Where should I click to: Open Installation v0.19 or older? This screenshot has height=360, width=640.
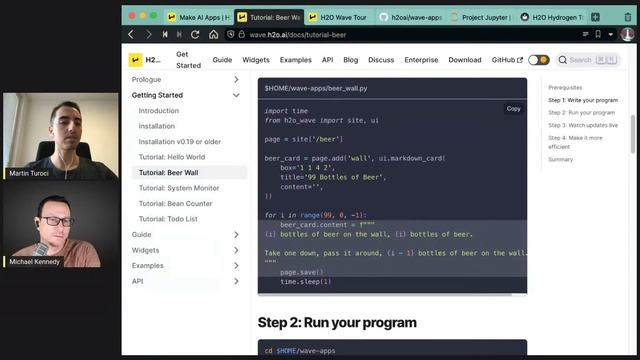(x=180, y=142)
